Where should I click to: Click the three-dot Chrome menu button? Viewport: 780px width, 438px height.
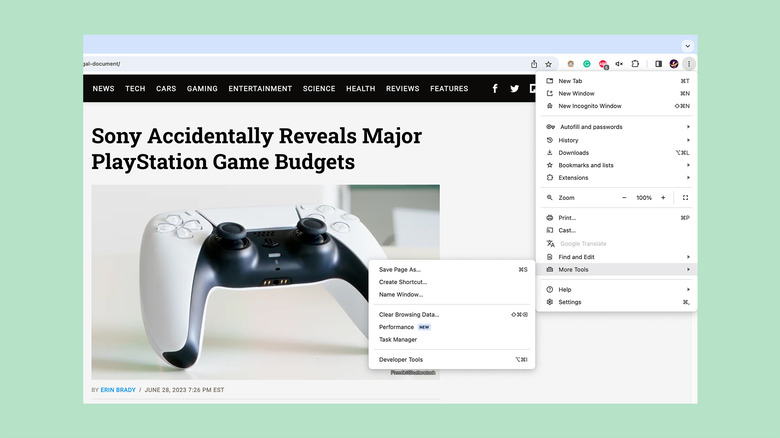[689, 64]
